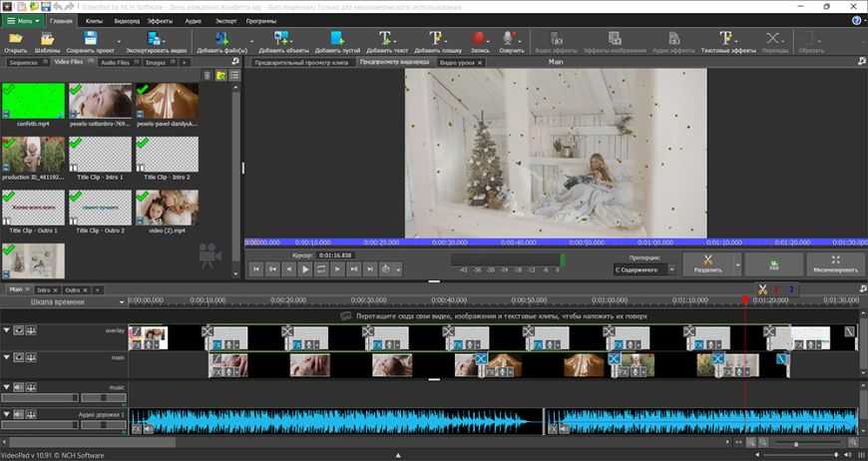This screenshot has width=868, height=461.
Task: Open the Audio Files bin tab
Action: [x=115, y=62]
